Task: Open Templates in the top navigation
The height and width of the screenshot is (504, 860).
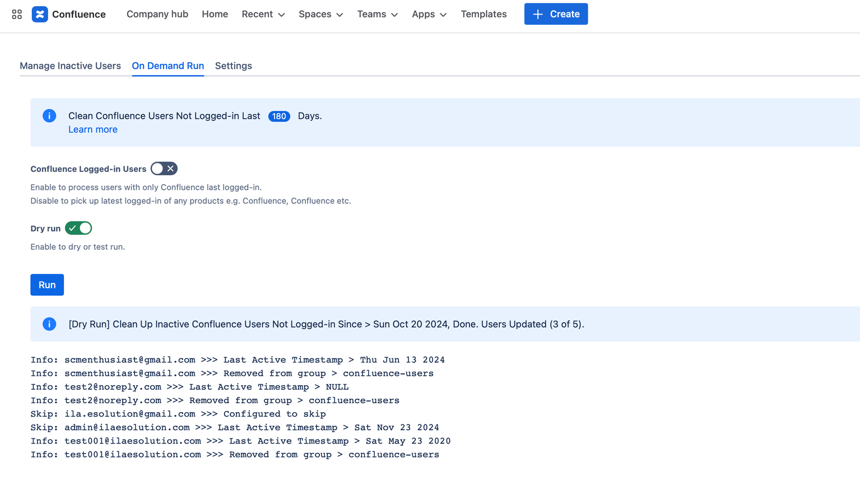Action: pos(484,14)
